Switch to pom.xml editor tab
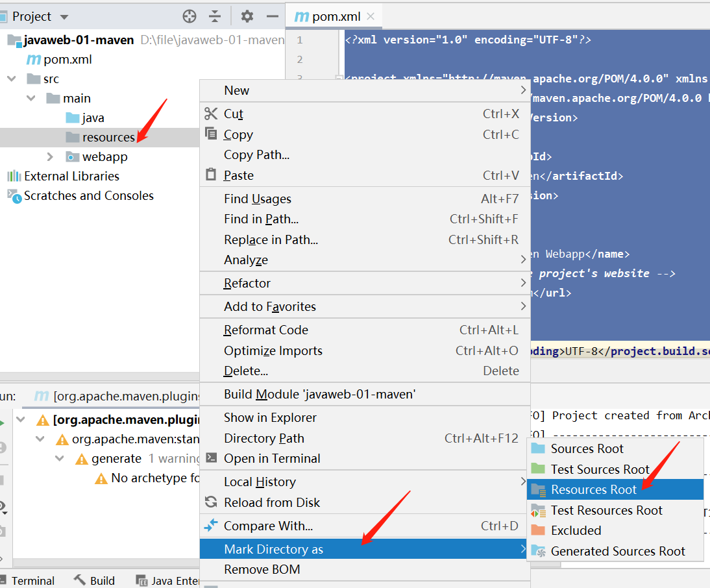Screen dimensions: 710x588 [x=334, y=16]
